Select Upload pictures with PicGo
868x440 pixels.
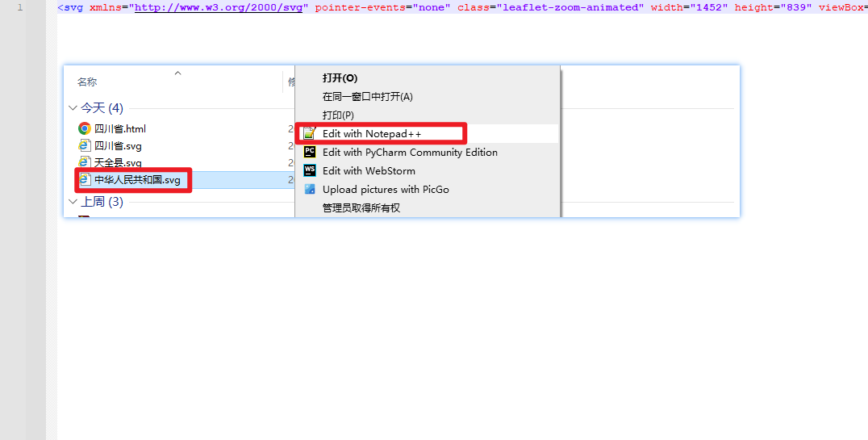pos(386,189)
